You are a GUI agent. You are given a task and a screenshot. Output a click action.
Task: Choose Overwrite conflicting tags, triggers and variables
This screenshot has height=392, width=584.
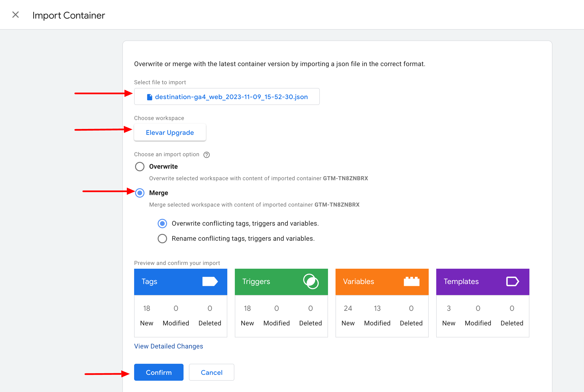pos(162,224)
